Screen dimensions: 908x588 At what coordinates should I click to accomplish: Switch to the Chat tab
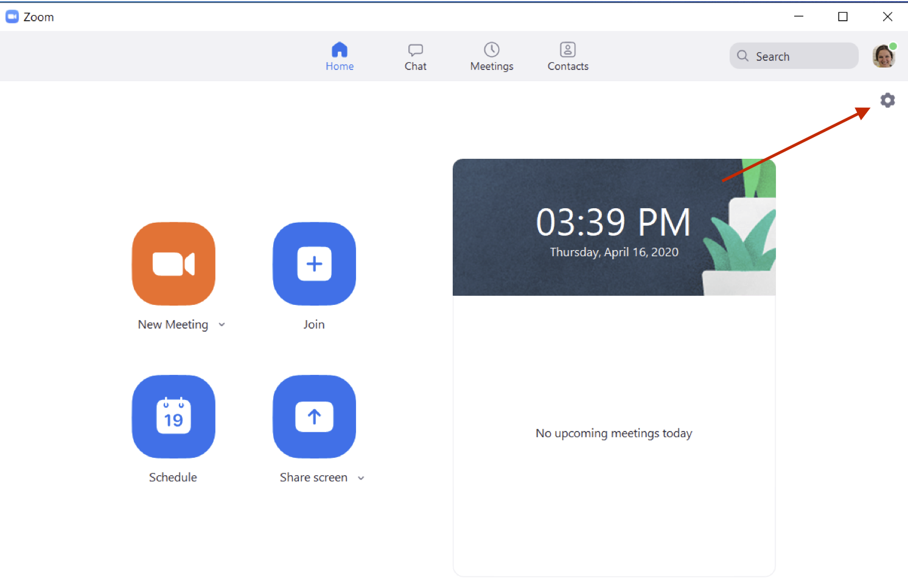pos(415,66)
